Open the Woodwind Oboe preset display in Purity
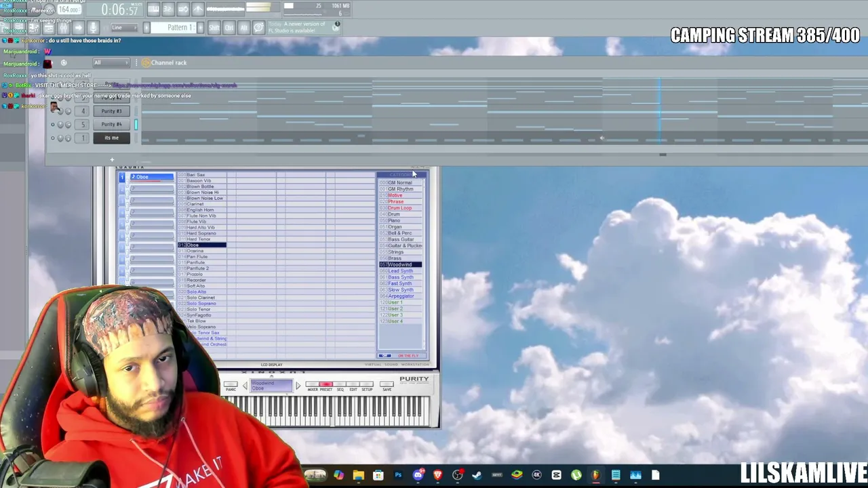 271,386
